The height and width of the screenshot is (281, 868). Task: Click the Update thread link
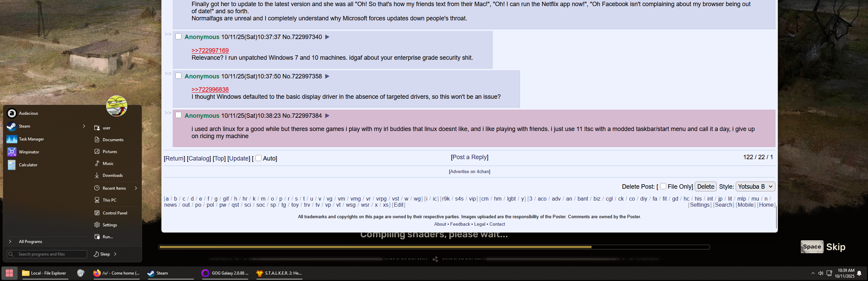pyautogui.click(x=239, y=158)
